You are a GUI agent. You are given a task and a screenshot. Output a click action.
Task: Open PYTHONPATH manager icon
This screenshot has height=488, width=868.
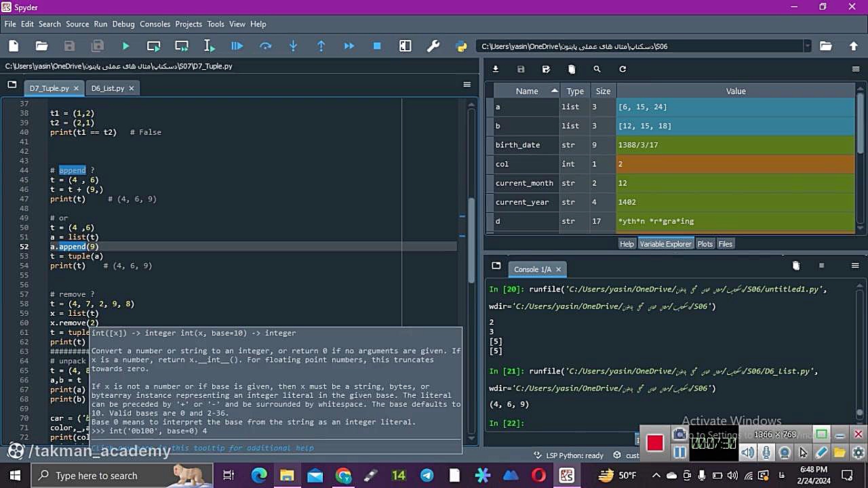click(x=461, y=46)
